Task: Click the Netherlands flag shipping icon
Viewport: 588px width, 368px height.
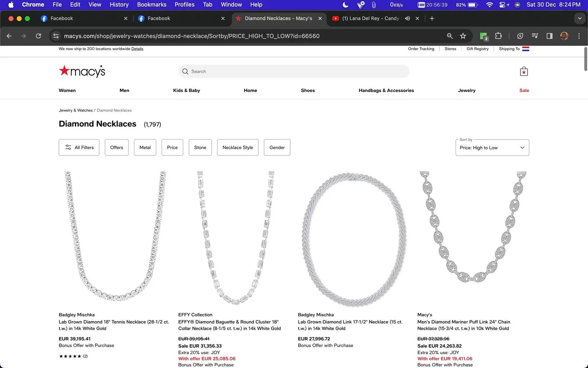Action: [526, 49]
